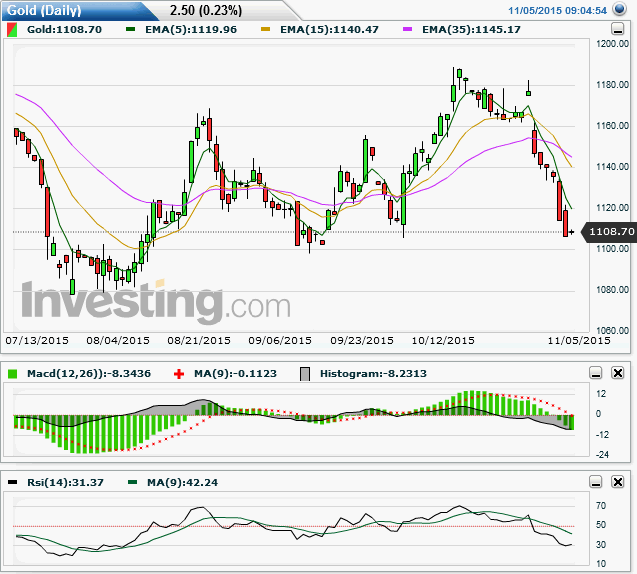Close the MACD indicator panel
Viewport: 637px width, 574px height.
pyautogui.click(x=618, y=373)
